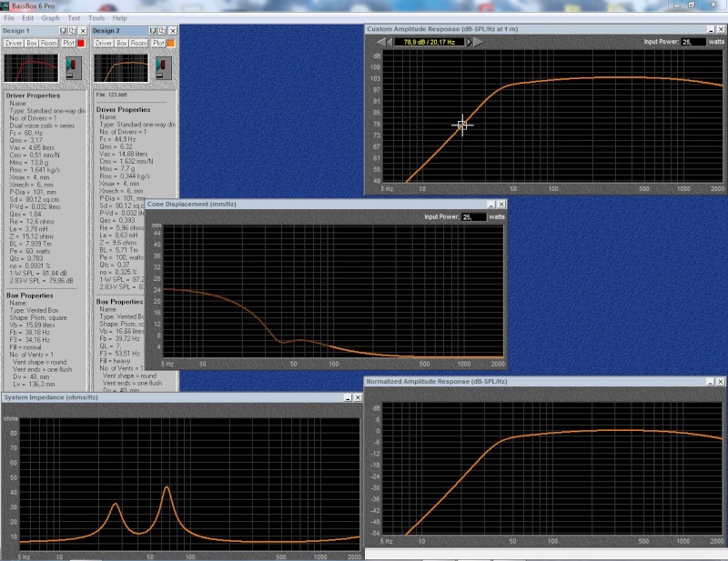
Task: Click Driver button in Design 2
Action: point(104,43)
